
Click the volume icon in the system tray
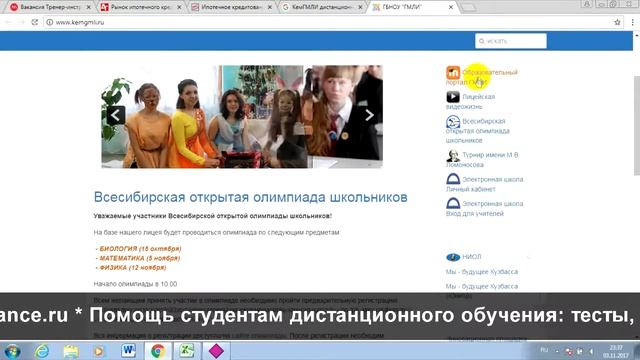591,351
